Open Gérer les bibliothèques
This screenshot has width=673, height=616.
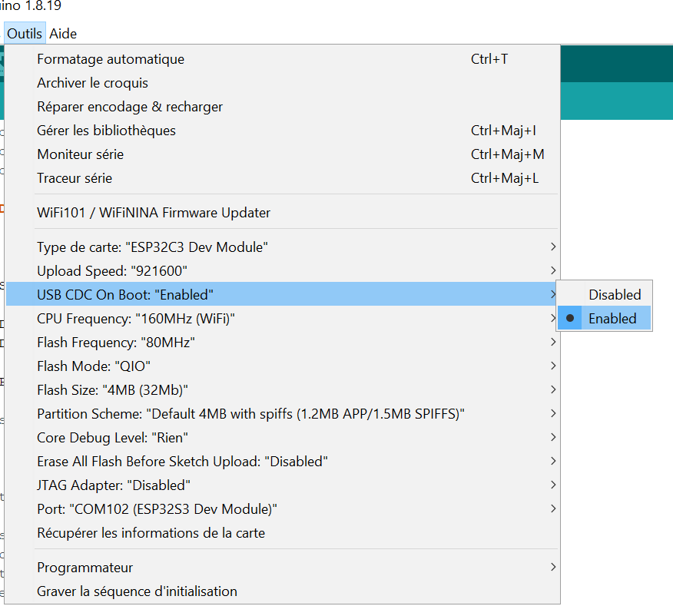[x=283, y=131]
